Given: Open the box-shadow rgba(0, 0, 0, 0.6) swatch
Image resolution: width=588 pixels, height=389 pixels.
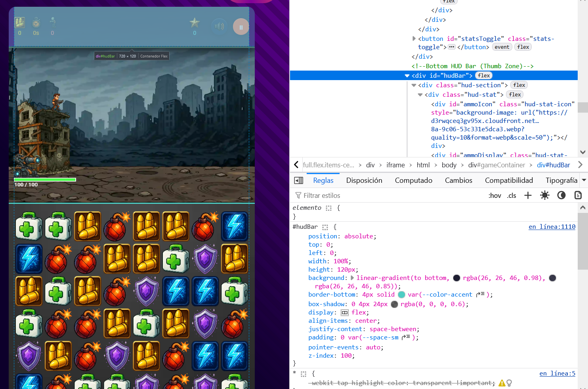Looking at the screenshot, I should [394, 304].
